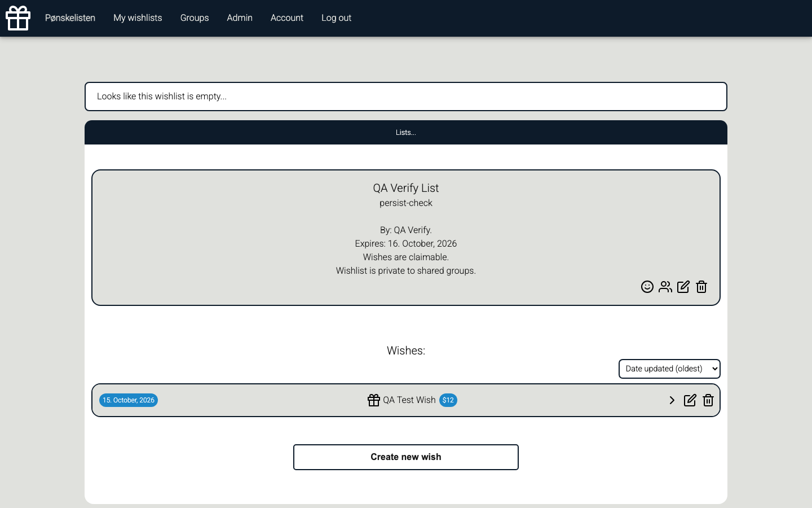The width and height of the screenshot is (812, 508).
Task: Expand the QA Test Wish details chevron
Action: coord(672,400)
